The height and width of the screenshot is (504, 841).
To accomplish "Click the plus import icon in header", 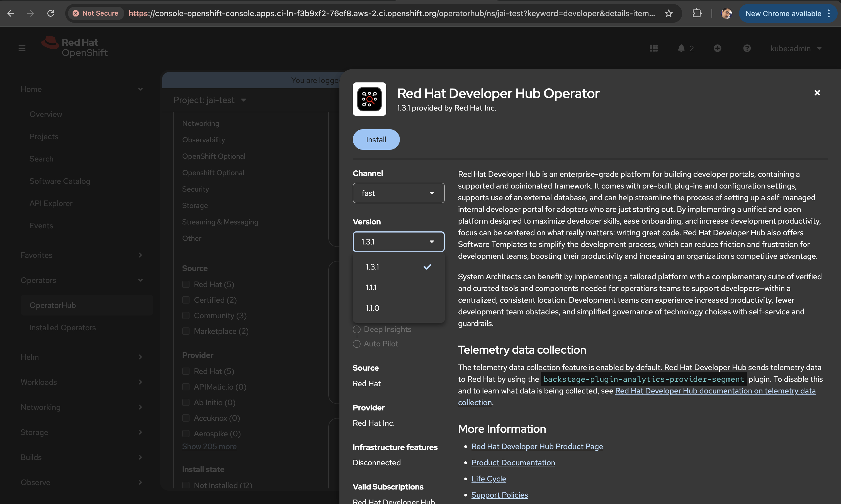I will point(717,48).
